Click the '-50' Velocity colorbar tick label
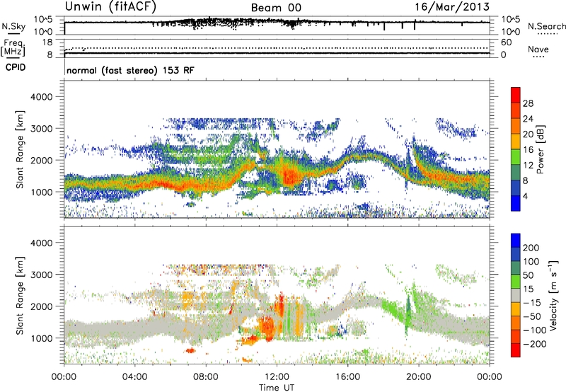566x392 pixels. (x=532, y=317)
